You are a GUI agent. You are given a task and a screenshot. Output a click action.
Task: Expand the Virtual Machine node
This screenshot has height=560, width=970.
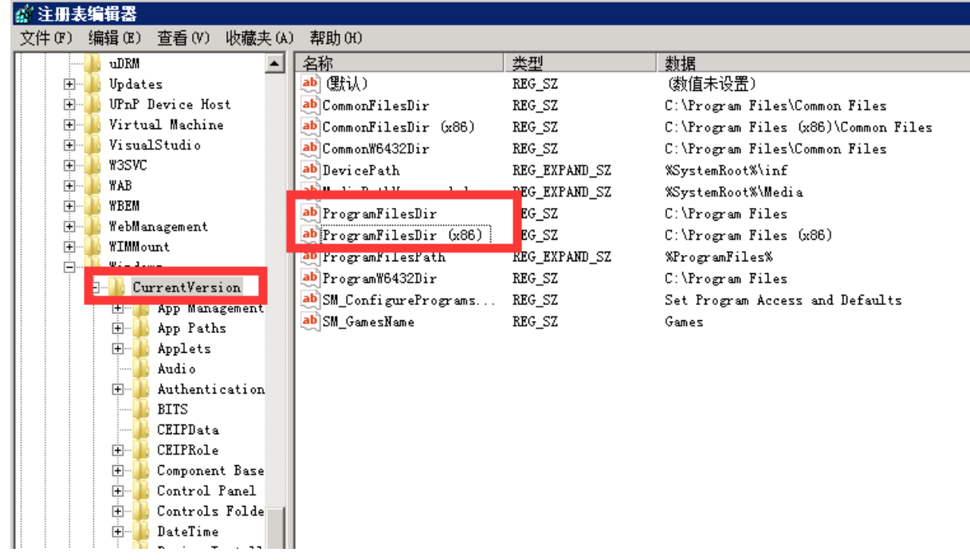70,125
